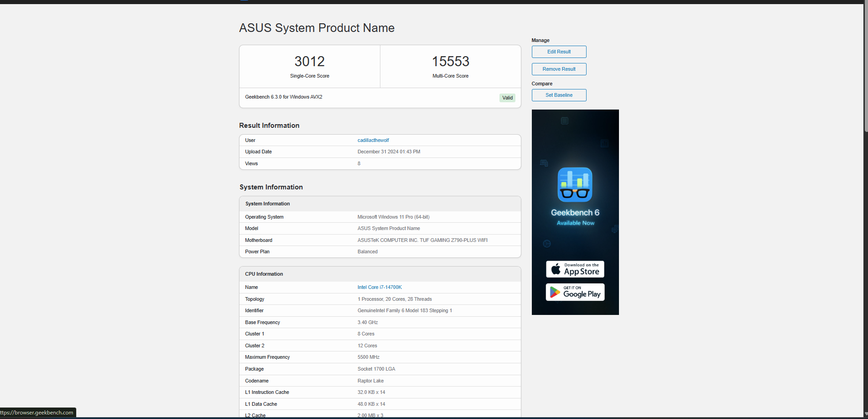Click the ASUS System Product Name heading

317,28
